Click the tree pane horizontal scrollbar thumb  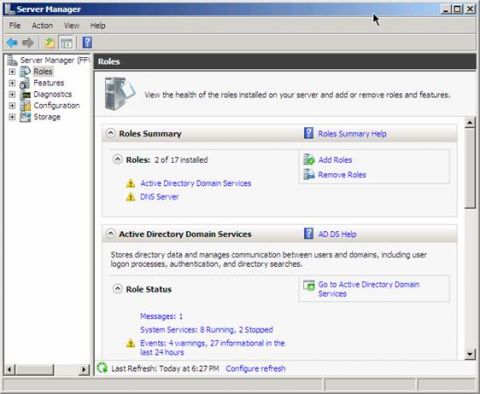coord(34,369)
